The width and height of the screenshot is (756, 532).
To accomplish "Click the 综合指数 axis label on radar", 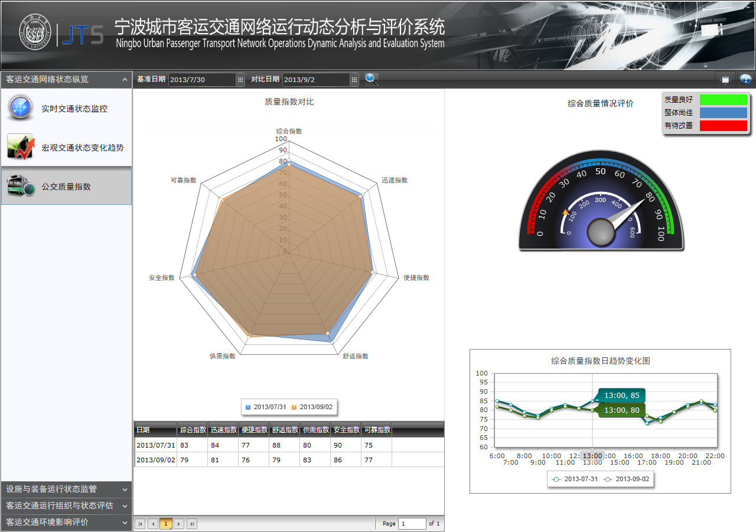I will tap(289, 131).
